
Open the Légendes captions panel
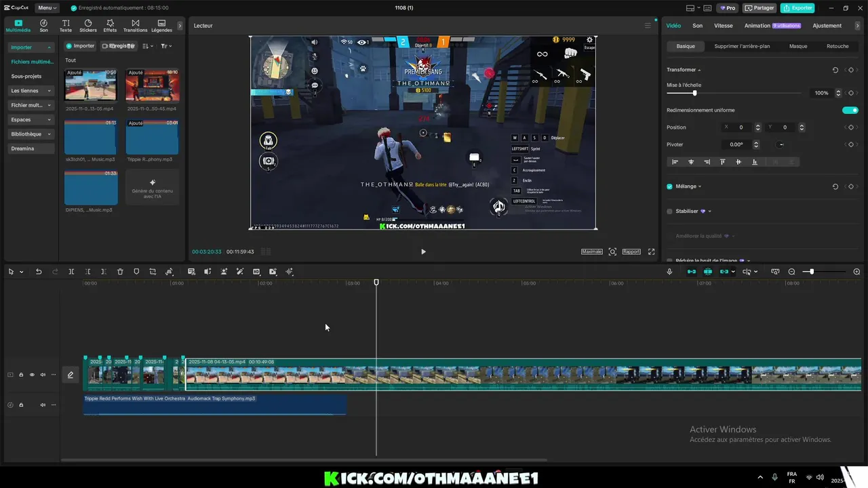pos(161,26)
